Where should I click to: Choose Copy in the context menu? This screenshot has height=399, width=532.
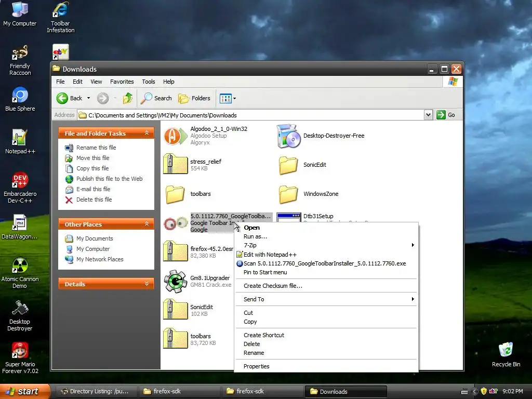click(326, 322)
